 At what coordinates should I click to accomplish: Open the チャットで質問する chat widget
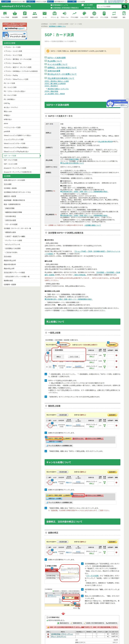coord(117,103)
